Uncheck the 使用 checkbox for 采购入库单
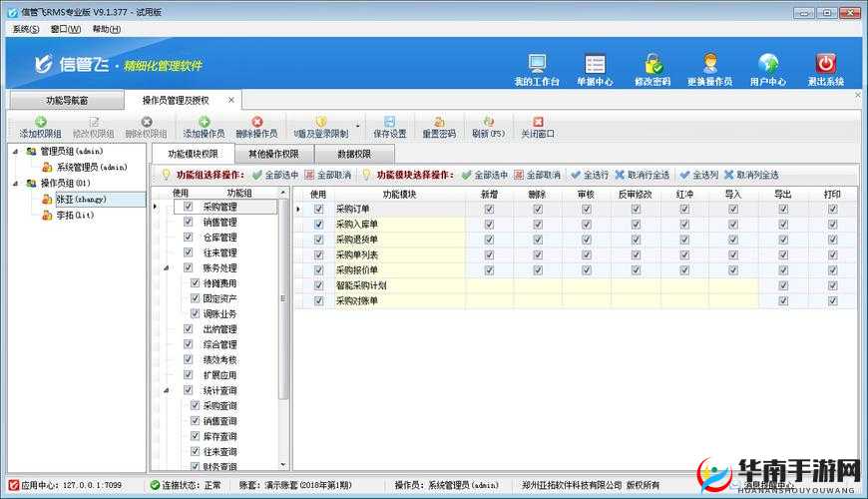The image size is (868, 499). point(319,225)
